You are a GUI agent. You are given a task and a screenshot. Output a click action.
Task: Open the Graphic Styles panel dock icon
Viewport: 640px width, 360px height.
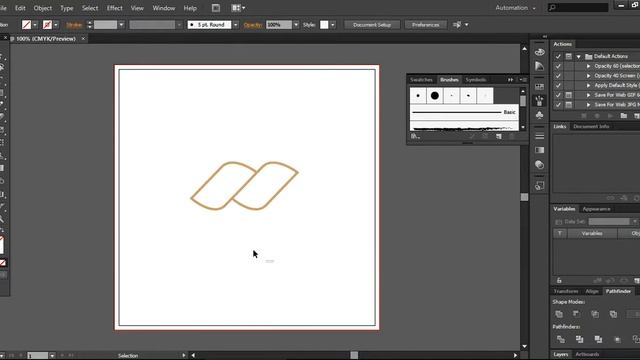[x=540, y=186]
